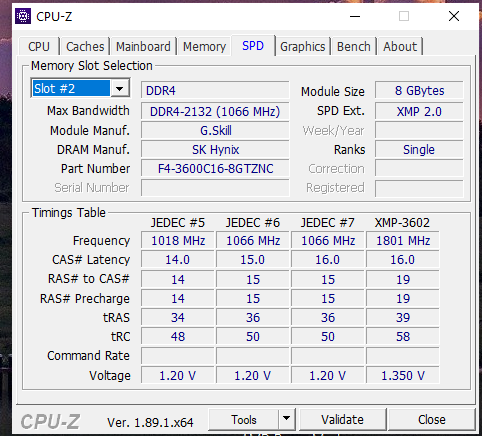The height and width of the screenshot is (436, 482).
Task: Switch to the CPU tab
Action: click(x=39, y=46)
